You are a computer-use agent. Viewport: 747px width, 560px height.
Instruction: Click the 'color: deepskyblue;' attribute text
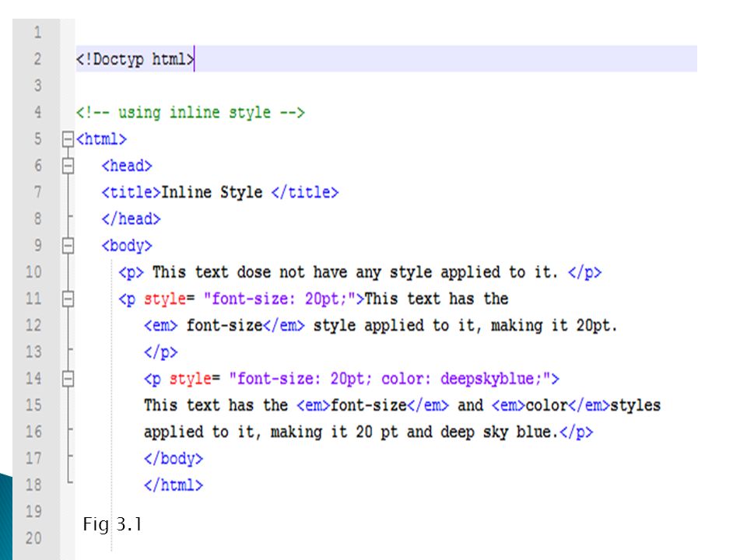click(461, 379)
